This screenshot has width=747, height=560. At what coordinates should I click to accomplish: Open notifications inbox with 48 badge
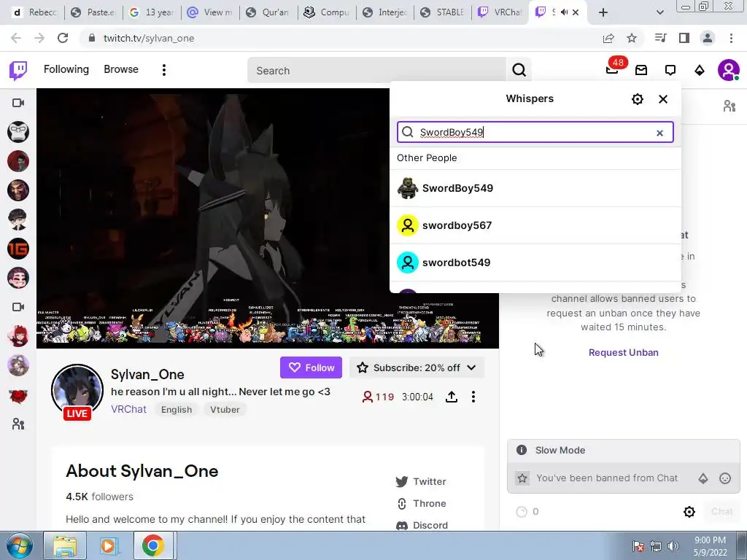pyautogui.click(x=613, y=69)
